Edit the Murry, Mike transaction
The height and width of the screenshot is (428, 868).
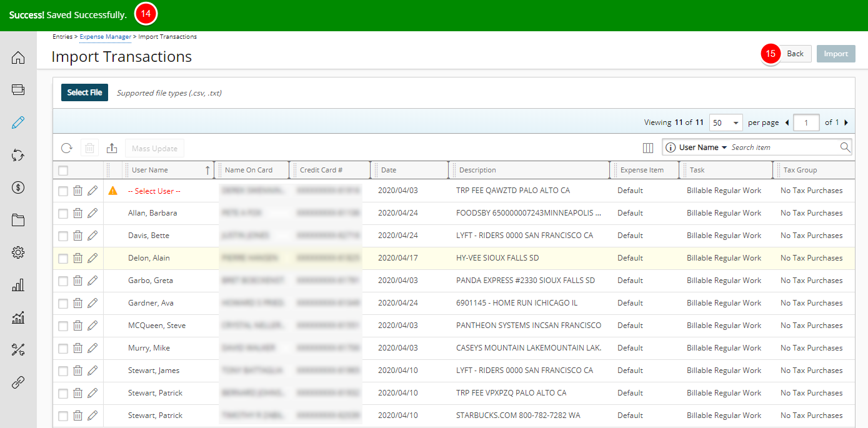coord(92,348)
